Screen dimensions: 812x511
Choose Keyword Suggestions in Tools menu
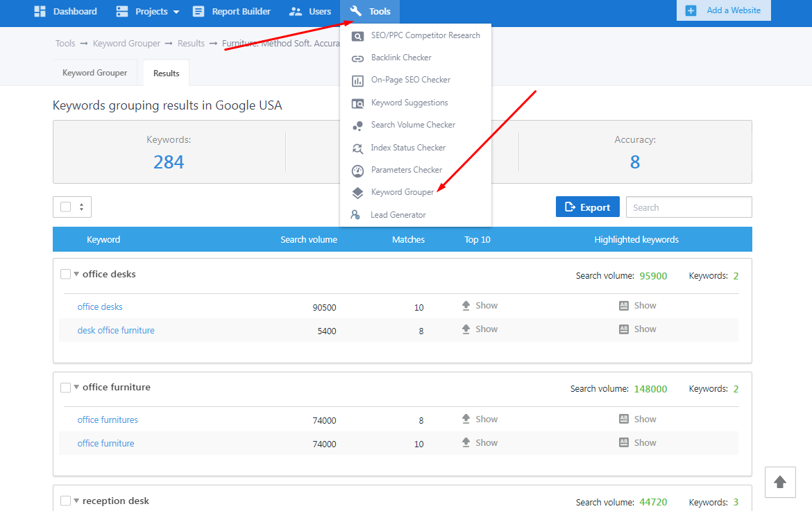click(x=409, y=103)
